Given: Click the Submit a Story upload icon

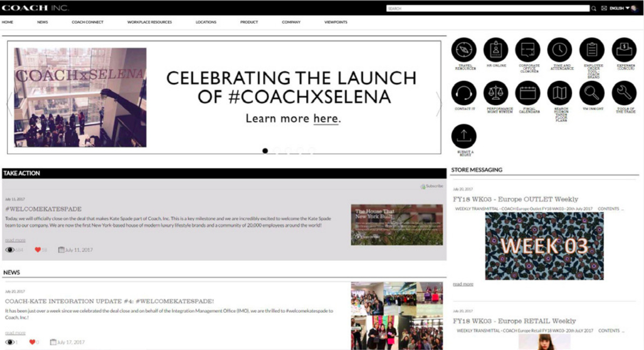Looking at the screenshot, I should pyautogui.click(x=464, y=136).
